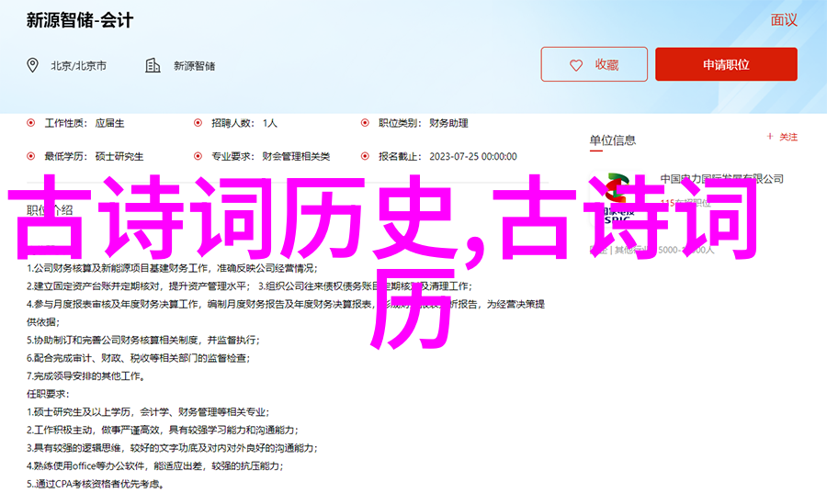Click the bullet icon beside 专业要求
This screenshot has width=827, height=504.
click(198, 156)
